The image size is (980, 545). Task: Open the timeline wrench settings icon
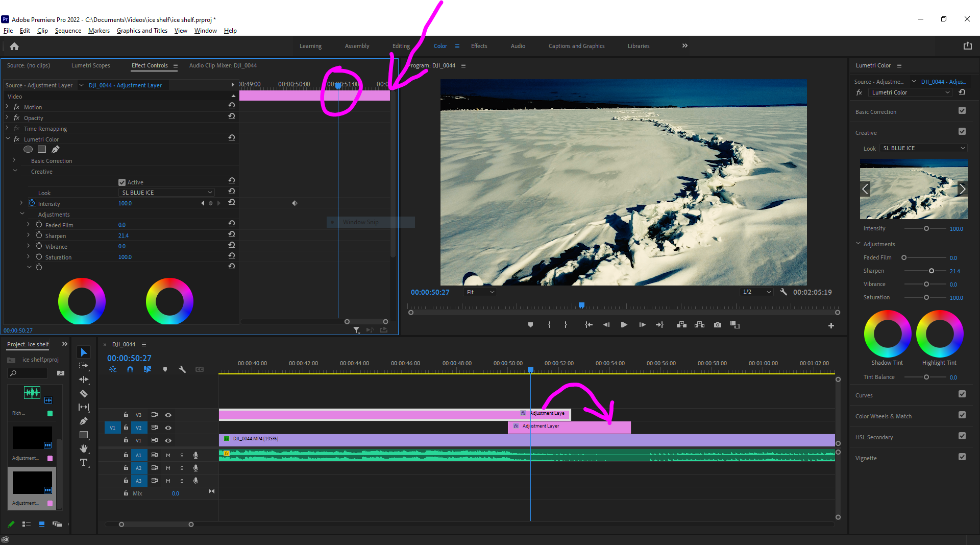point(182,369)
